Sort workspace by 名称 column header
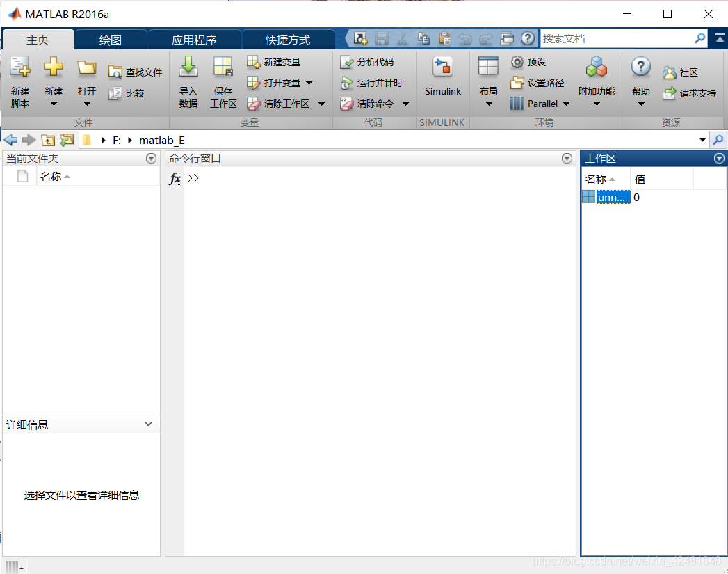The height and width of the screenshot is (574, 728). (606, 180)
